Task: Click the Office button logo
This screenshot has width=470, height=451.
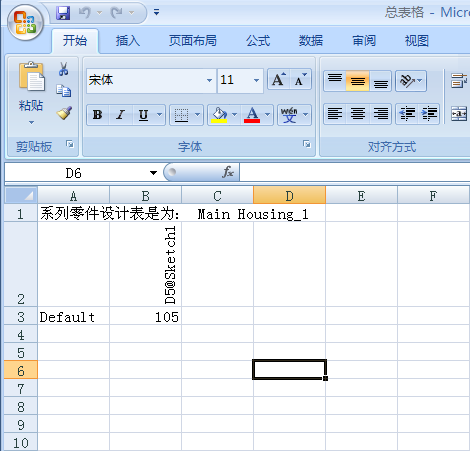Action: point(25,22)
